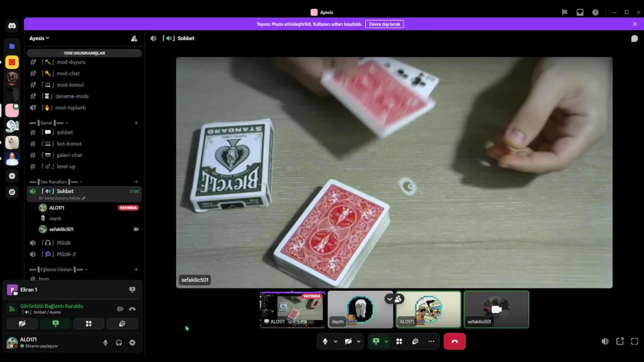Enter full screen mode icon
This screenshot has width=644, height=362.
tap(634, 341)
